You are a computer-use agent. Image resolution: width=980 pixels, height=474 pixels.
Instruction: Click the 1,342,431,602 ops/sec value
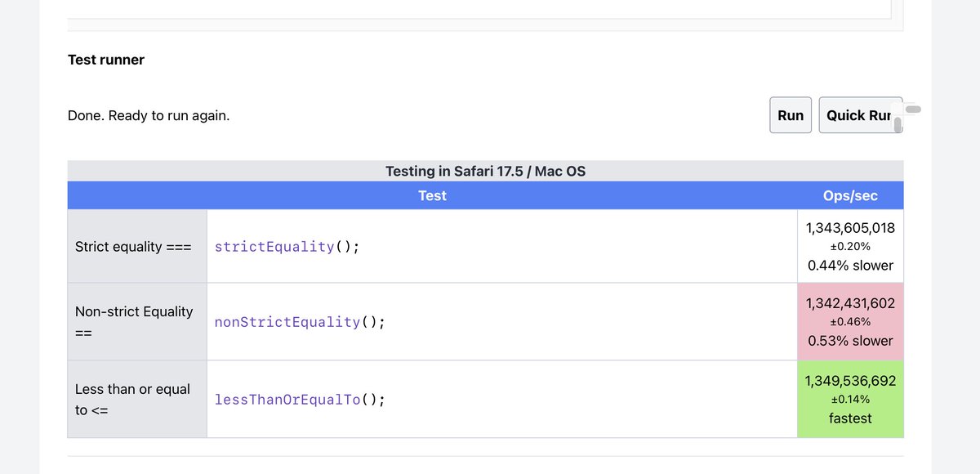[850, 303]
